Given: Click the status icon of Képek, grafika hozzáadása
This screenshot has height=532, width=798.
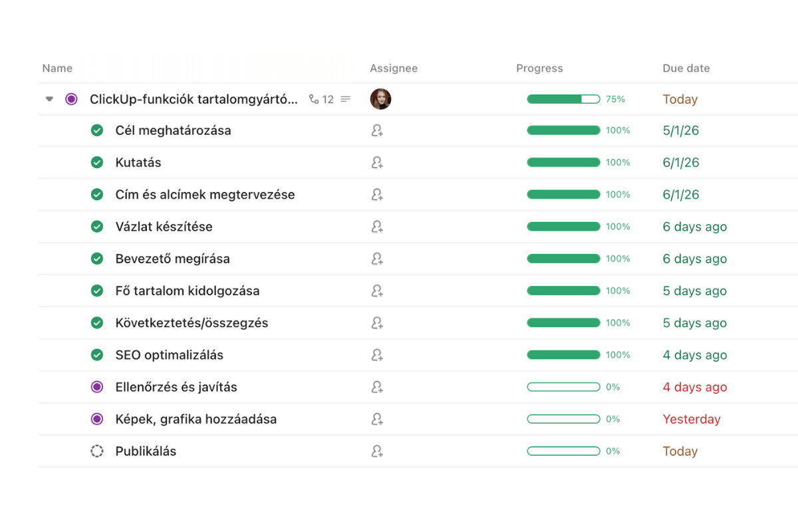Looking at the screenshot, I should [x=97, y=419].
